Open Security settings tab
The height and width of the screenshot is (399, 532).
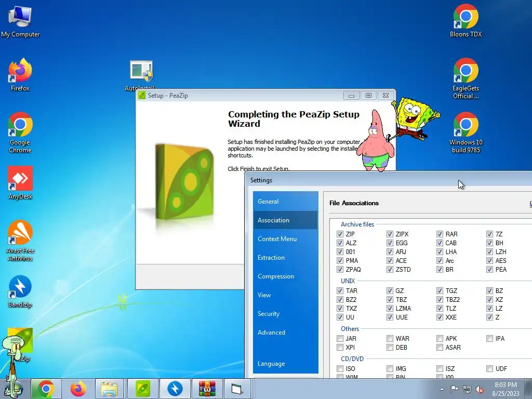(x=285, y=313)
